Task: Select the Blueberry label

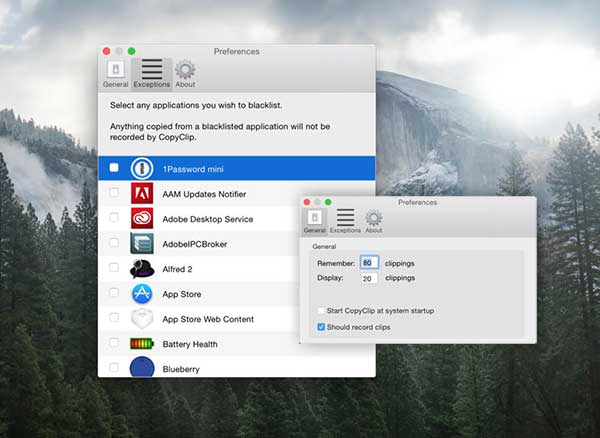Action: click(x=181, y=369)
